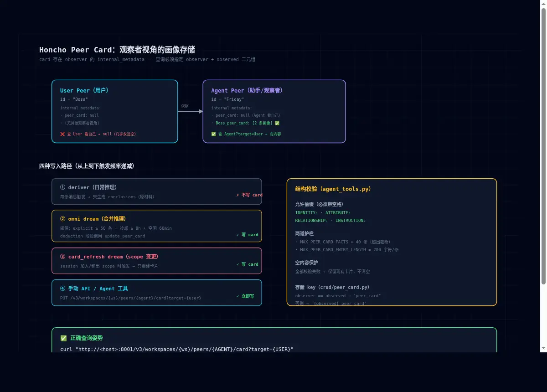Click the '③ card_refresh dream' heading
Viewport: 547px width, 392px height.
(109, 257)
